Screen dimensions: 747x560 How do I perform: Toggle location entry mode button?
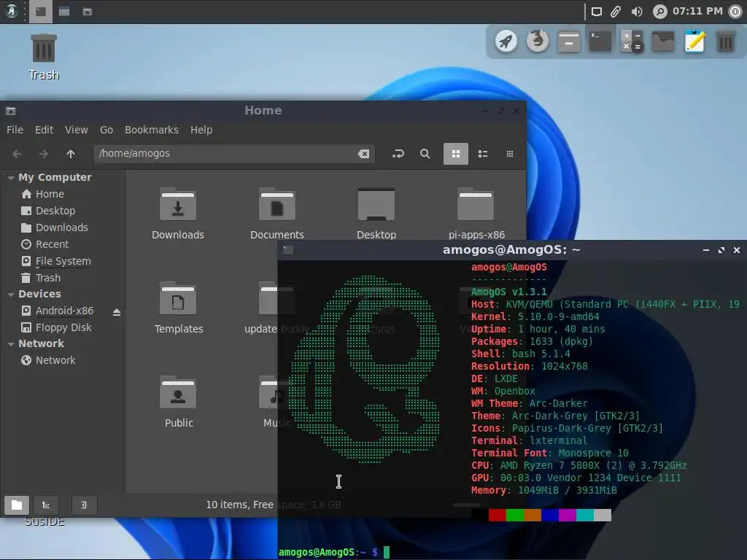point(398,154)
